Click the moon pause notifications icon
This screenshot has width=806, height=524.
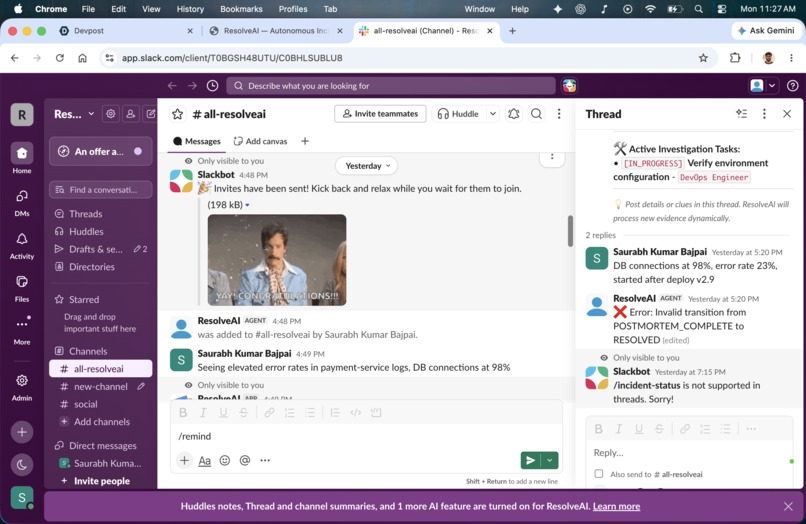click(x=22, y=465)
